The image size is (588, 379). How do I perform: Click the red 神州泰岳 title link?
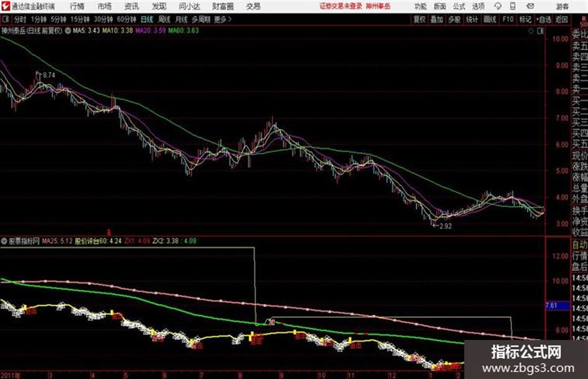pos(378,6)
